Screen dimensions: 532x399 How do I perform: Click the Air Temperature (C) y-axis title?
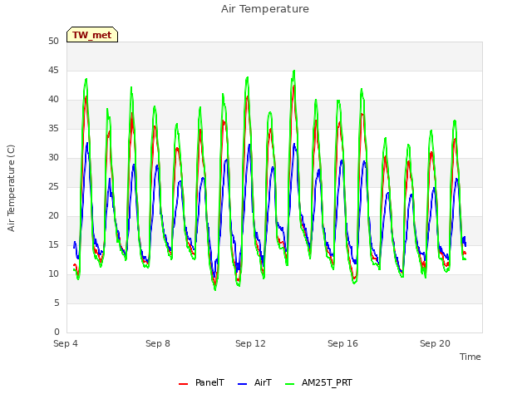coord(11,189)
